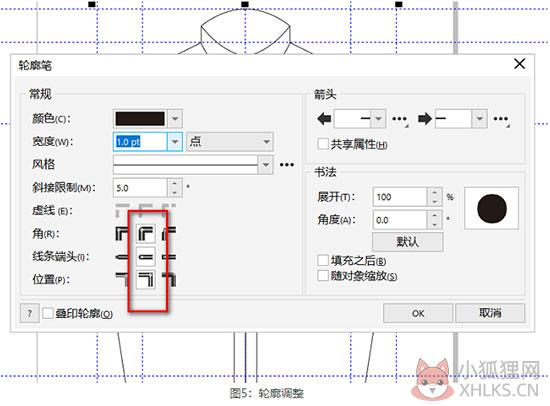Increase angle (角度) with up arrow

(435, 215)
